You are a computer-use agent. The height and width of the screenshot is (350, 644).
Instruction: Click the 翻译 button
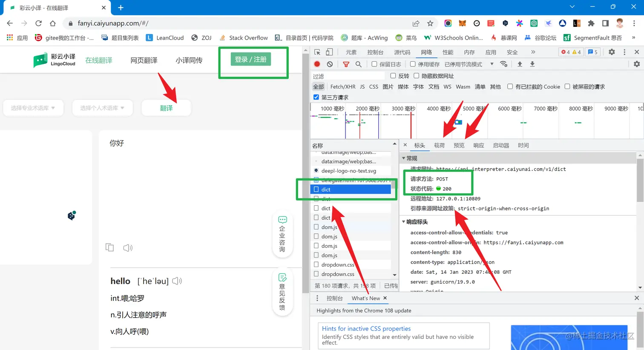coord(167,108)
